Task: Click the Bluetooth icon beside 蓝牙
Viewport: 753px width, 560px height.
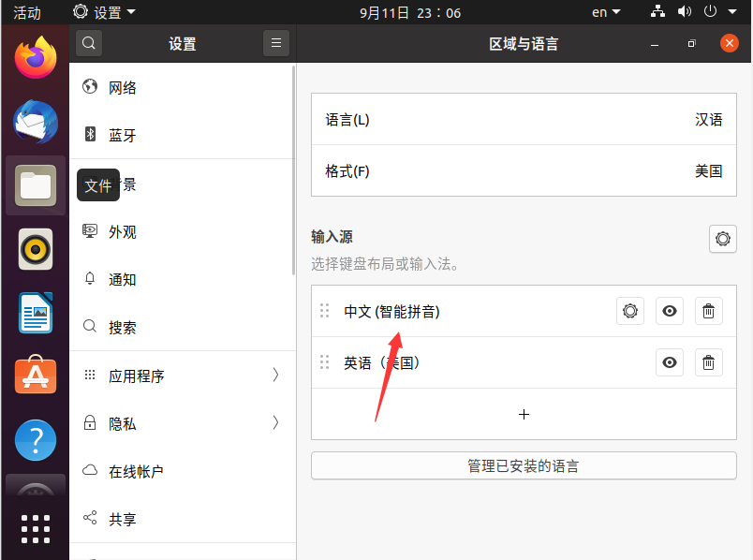Action: 90,134
